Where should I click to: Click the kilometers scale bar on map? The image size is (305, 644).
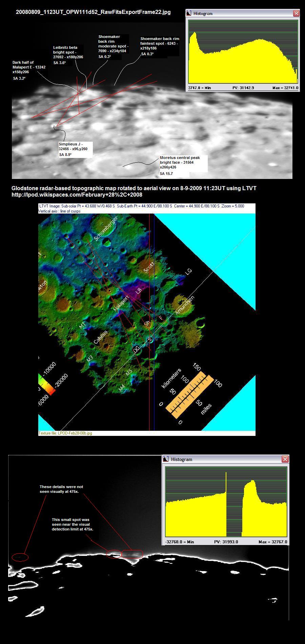click(190, 395)
